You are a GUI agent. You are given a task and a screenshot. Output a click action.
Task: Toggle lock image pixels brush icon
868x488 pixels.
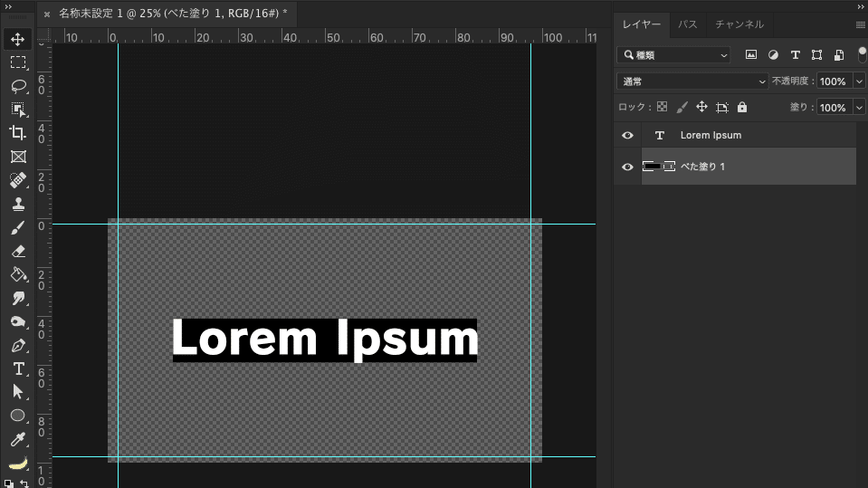(x=682, y=107)
